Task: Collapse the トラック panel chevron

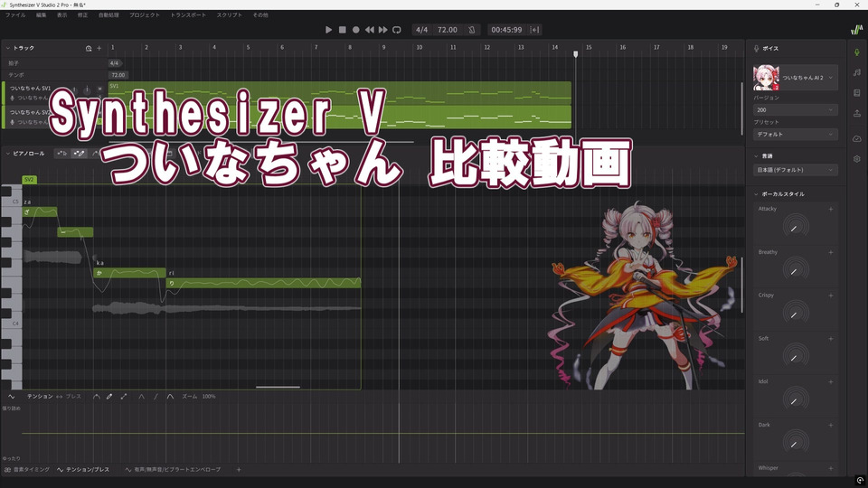Action: coord(8,48)
